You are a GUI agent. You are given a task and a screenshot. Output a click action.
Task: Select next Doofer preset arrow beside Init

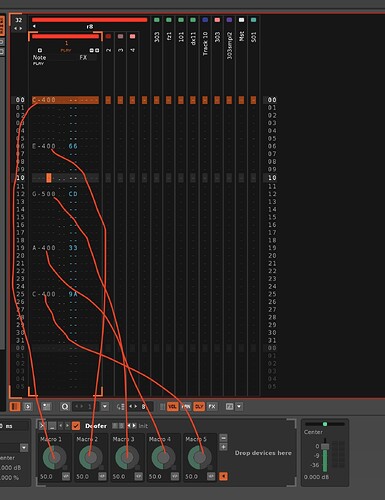[x=134, y=426]
